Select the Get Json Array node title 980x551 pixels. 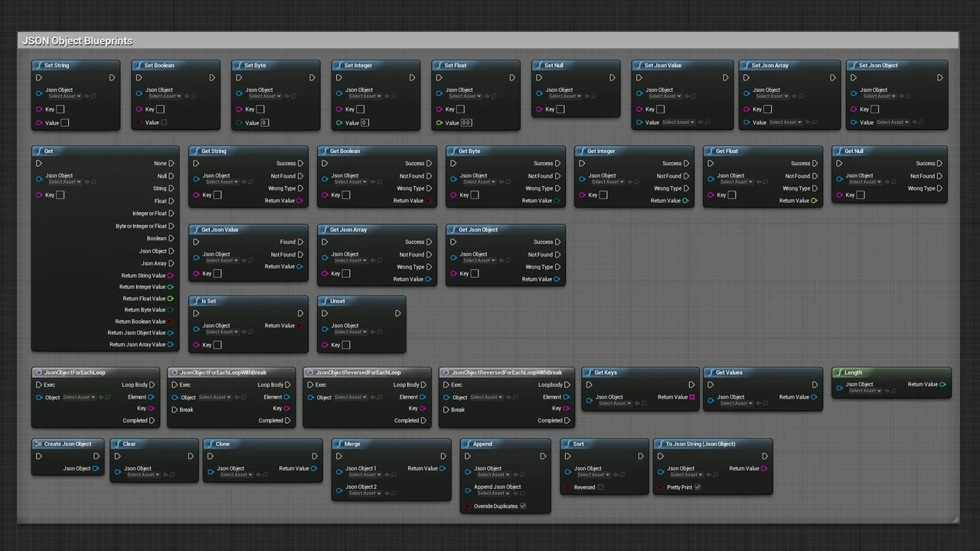pos(348,230)
